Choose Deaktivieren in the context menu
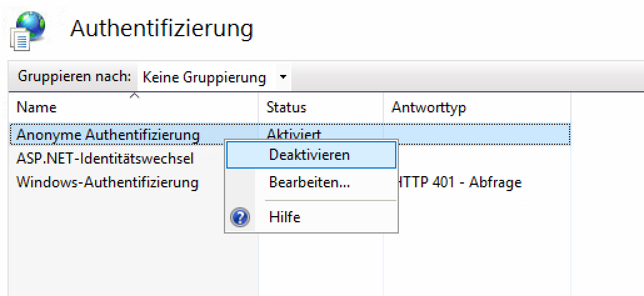This screenshot has height=296, width=644. [x=309, y=155]
